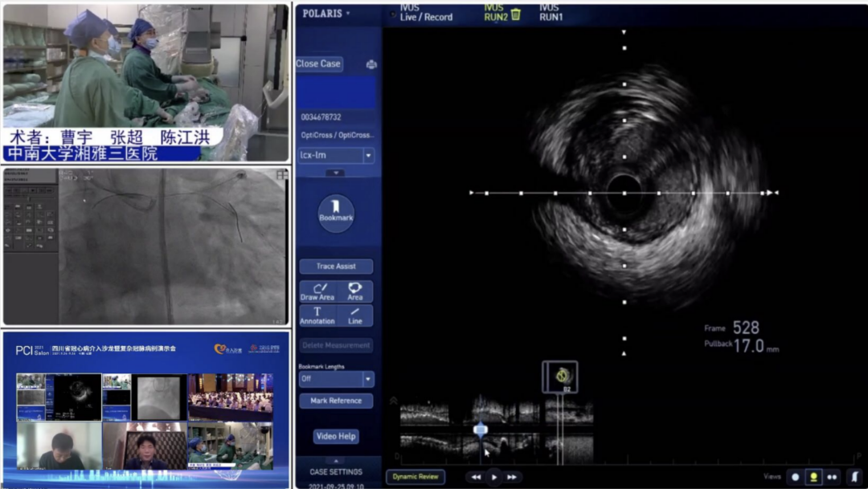Pick the Line measurement tool
The height and width of the screenshot is (489, 868).
click(354, 315)
